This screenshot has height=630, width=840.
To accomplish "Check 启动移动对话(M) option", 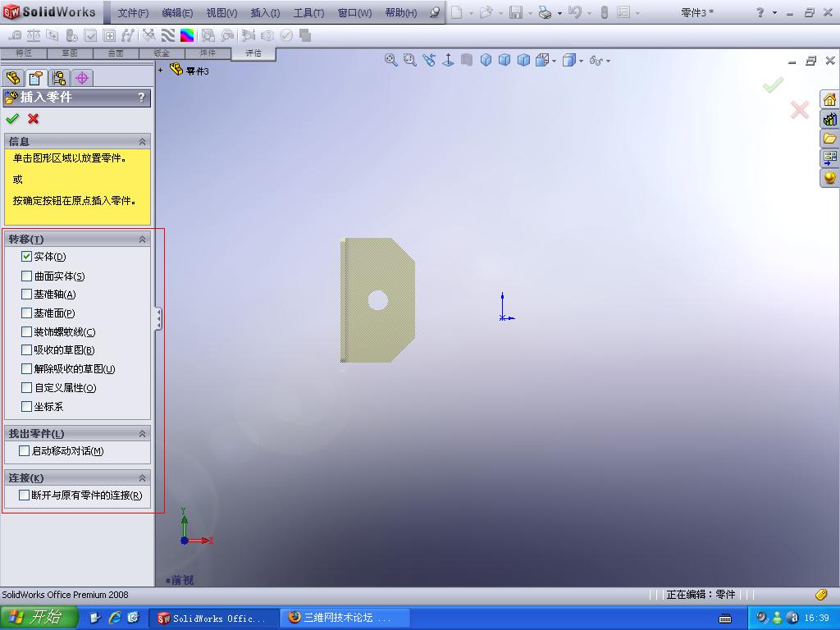I will tap(24, 451).
